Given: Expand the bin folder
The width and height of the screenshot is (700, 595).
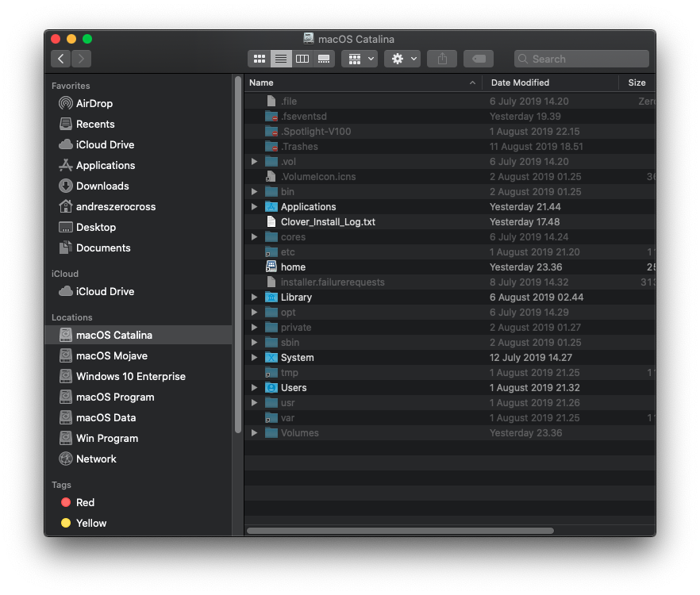Looking at the screenshot, I should click(x=254, y=191).
